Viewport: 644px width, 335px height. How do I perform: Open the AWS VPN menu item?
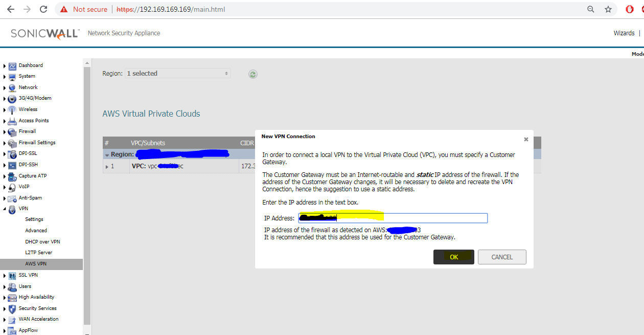[36, 264]
